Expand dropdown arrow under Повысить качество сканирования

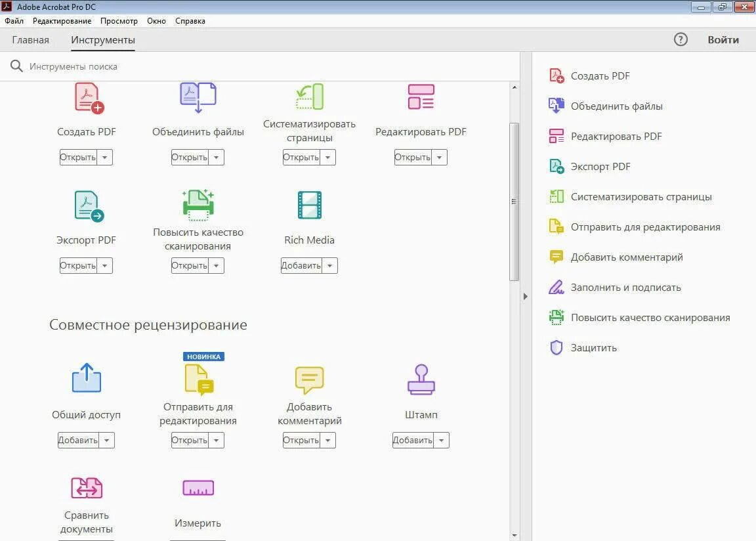click(x=216, y=266)
